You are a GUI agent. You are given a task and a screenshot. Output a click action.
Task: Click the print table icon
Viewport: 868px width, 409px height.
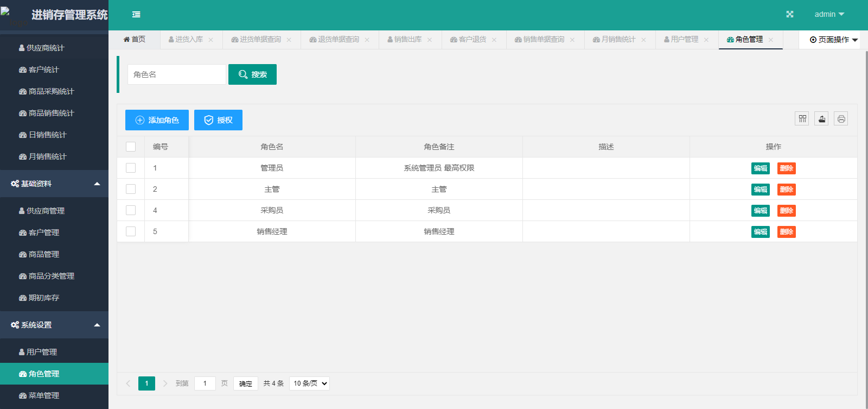point(841,119)
